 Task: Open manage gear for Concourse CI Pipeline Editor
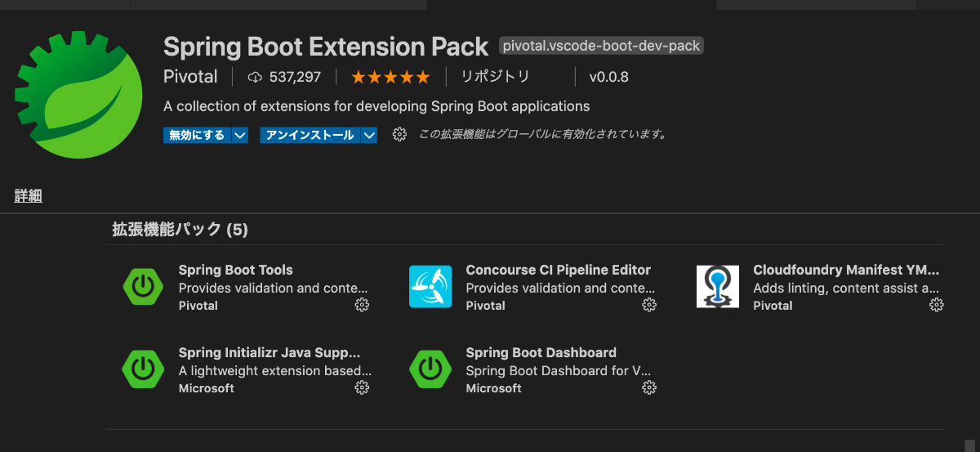coord(649,305)
